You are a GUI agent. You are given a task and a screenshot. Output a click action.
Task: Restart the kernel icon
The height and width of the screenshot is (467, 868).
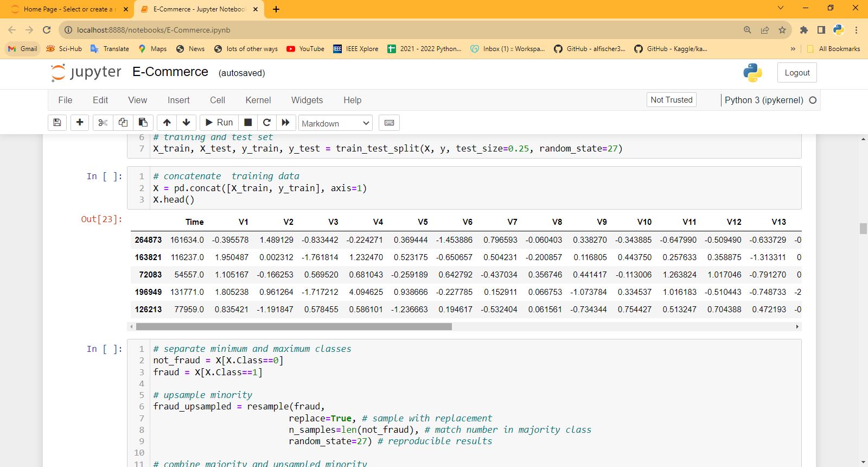(267, 123)
